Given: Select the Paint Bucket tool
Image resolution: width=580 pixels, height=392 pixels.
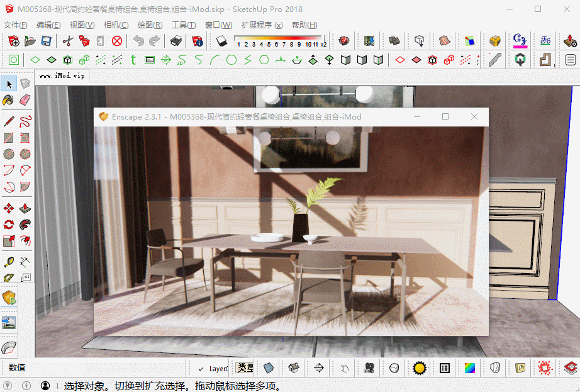Looking at the screenshot, I should tap(9, 100).
